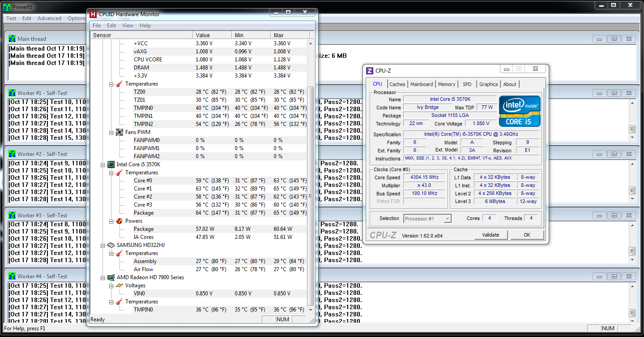Viewport: 644px width, 337px height.
Task: Click the Specification field in CPU-Z
Action: (472, 134)
